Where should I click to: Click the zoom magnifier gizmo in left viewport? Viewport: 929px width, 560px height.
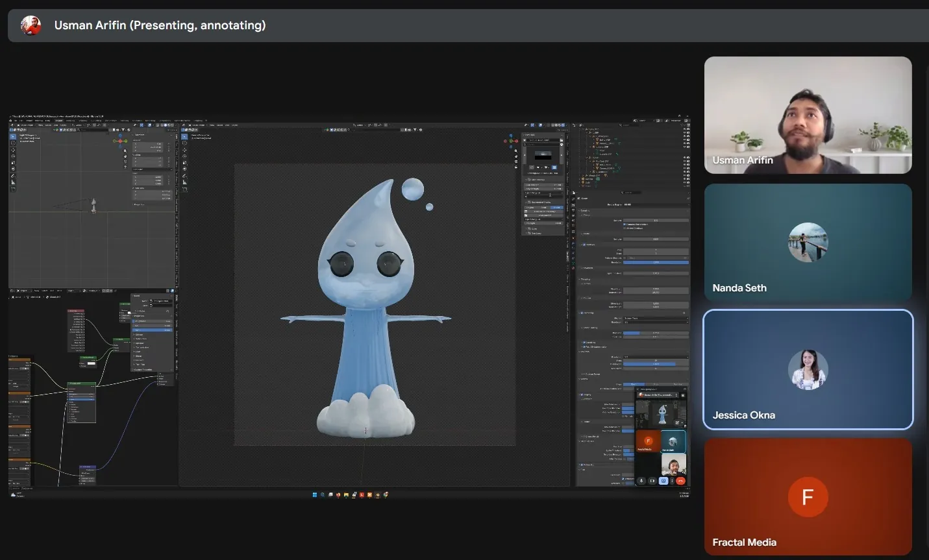(125, 151)
